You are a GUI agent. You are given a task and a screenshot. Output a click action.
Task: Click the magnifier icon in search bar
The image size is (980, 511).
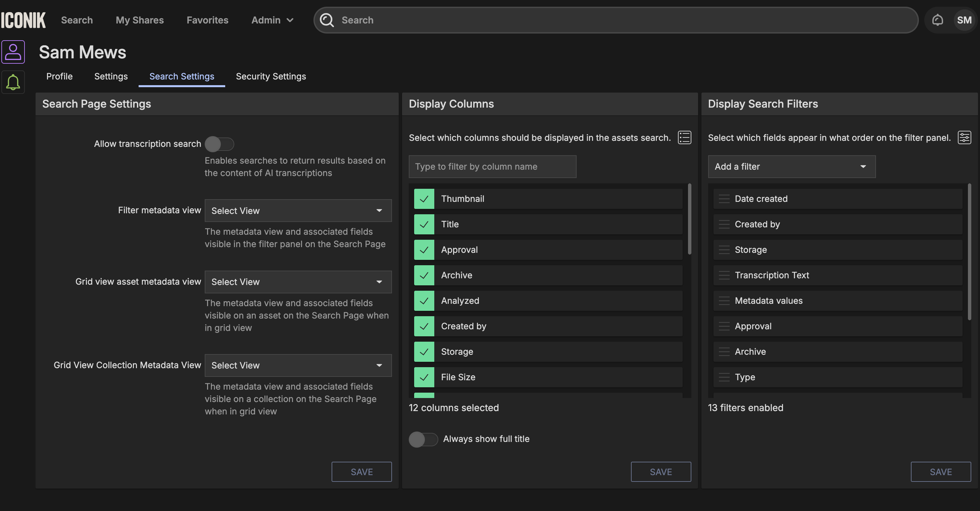click(x=327, y=20)
